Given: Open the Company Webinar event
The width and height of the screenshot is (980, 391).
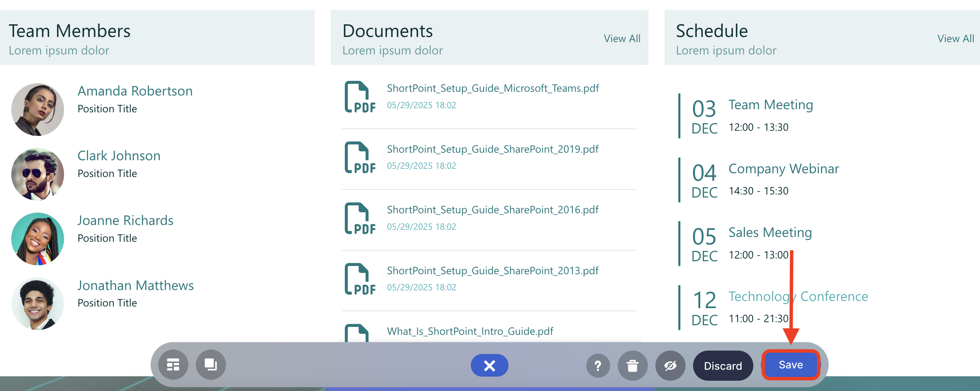Looking at the screenshot, I should point(783,168).
